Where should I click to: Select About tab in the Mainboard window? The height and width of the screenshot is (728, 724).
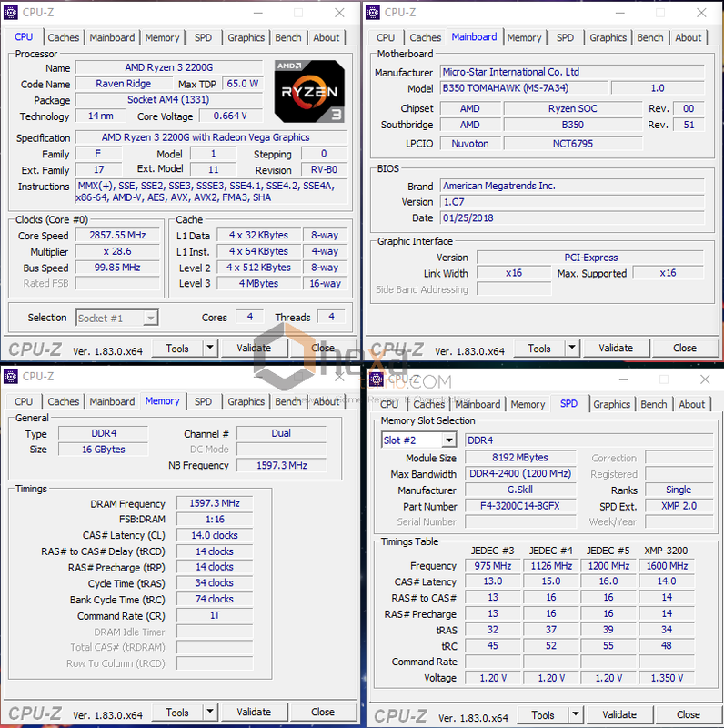click(689, 37)
